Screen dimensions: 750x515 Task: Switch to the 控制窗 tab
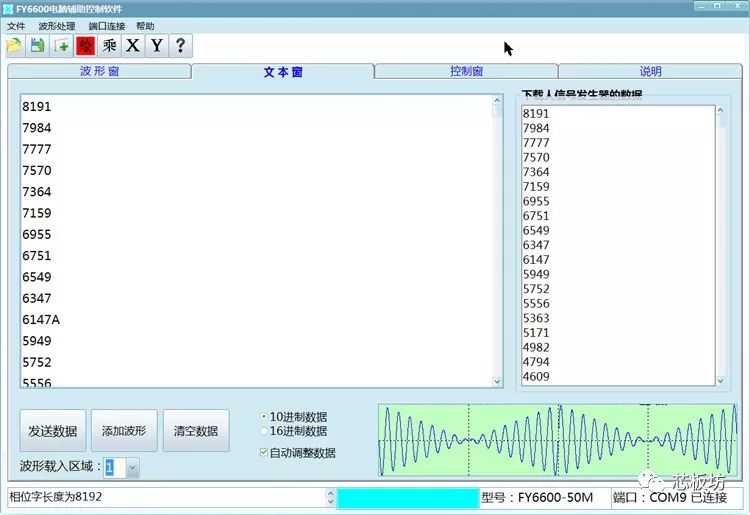coord(466,71)
